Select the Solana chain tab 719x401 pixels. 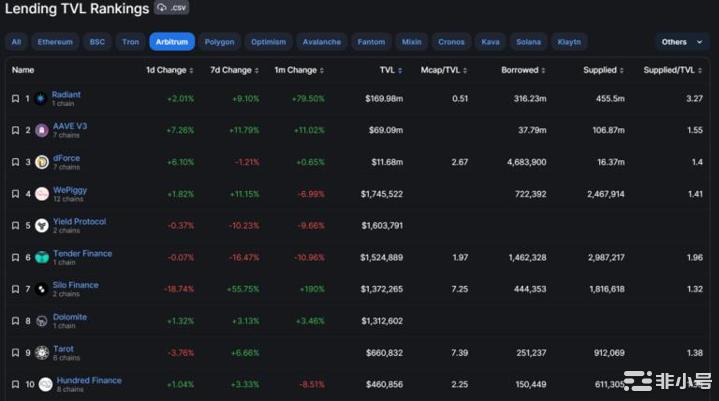527,42
